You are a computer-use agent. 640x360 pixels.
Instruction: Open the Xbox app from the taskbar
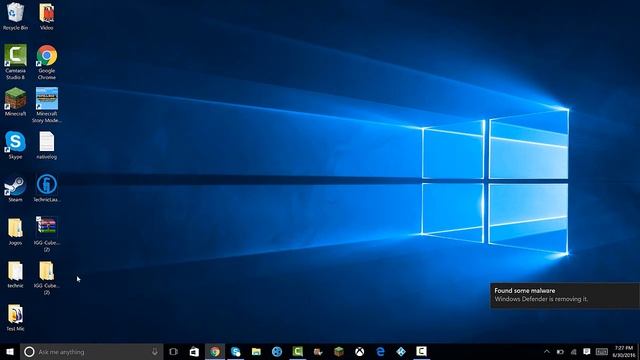[360, 351]
